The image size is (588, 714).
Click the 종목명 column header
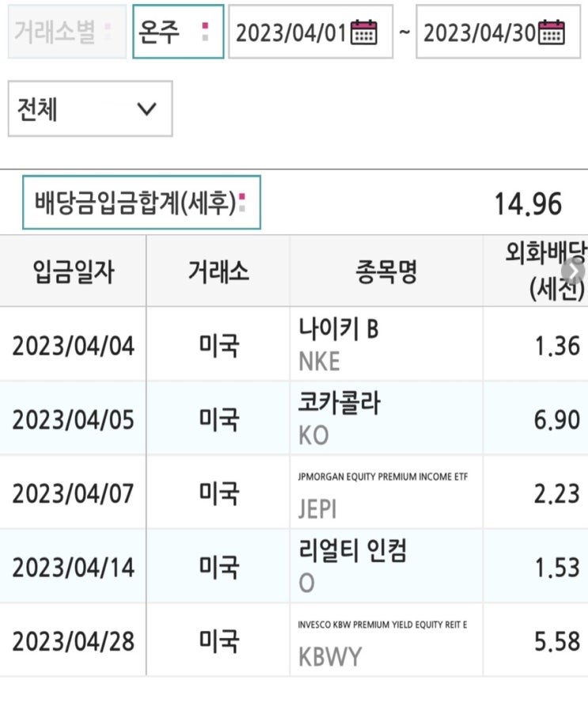(x=386, y=271)
